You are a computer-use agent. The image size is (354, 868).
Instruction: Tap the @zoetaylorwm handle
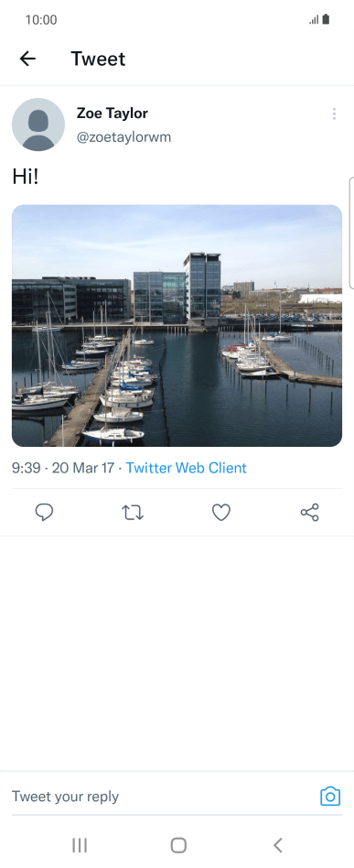[x=123, y=137]
